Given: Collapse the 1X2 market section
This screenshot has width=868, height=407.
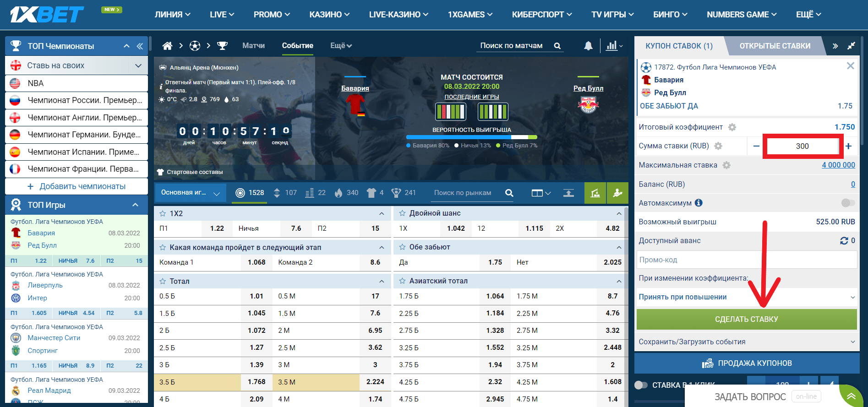Looking at the screenshot, I should pos(382,213).
